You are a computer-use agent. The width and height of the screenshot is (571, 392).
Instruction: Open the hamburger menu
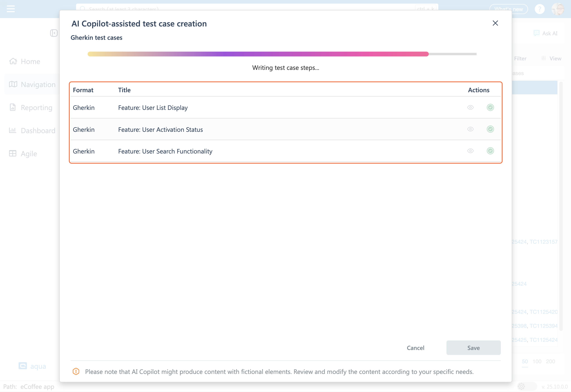point(11,9)
